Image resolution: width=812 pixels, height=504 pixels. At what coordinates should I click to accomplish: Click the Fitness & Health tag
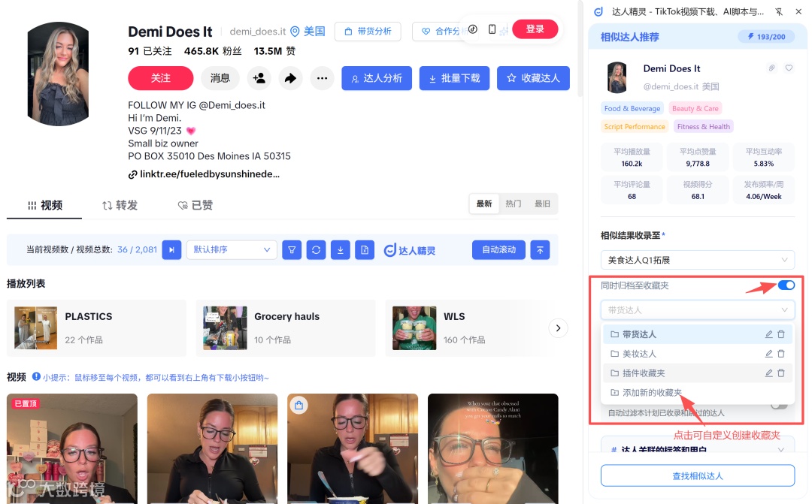coord(703,127)
